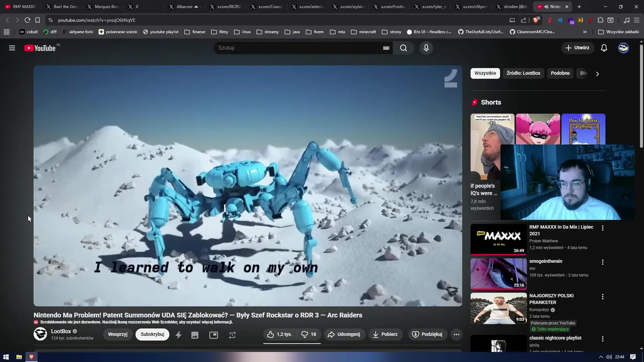Expand the finanse bookmarks folder
644x362 pixels.
coord(195,32)
